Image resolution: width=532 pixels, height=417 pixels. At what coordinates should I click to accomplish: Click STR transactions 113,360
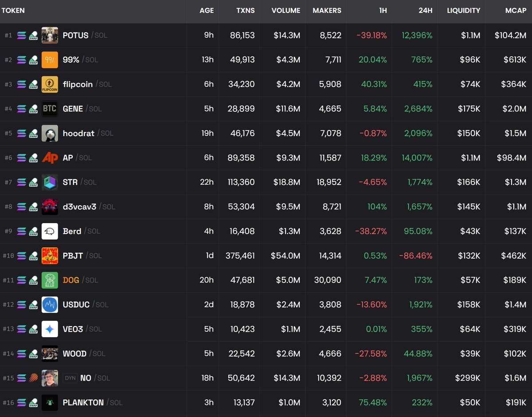tap(240, 182)
